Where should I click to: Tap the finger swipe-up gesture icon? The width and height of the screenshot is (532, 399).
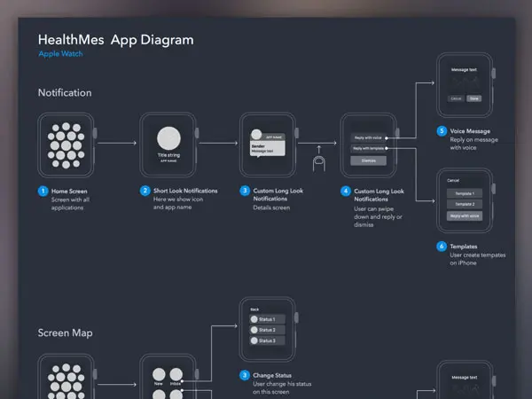click(318, 159)
